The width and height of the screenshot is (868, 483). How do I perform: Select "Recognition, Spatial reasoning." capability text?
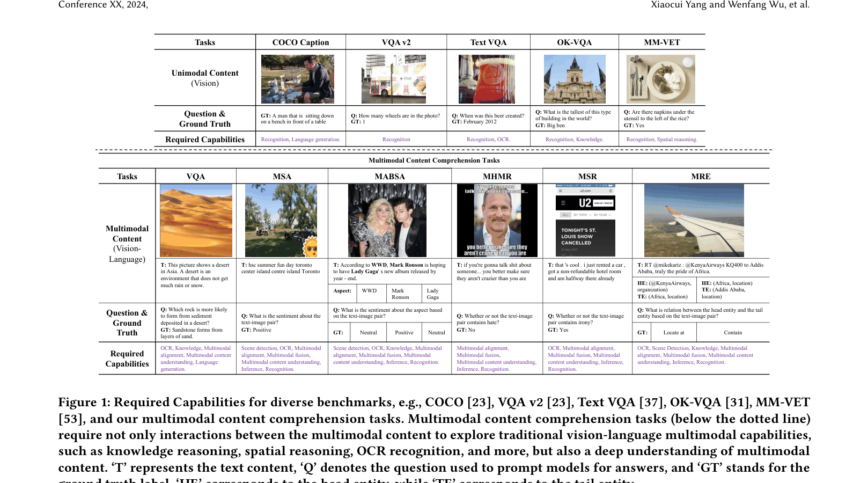[662, 140]
